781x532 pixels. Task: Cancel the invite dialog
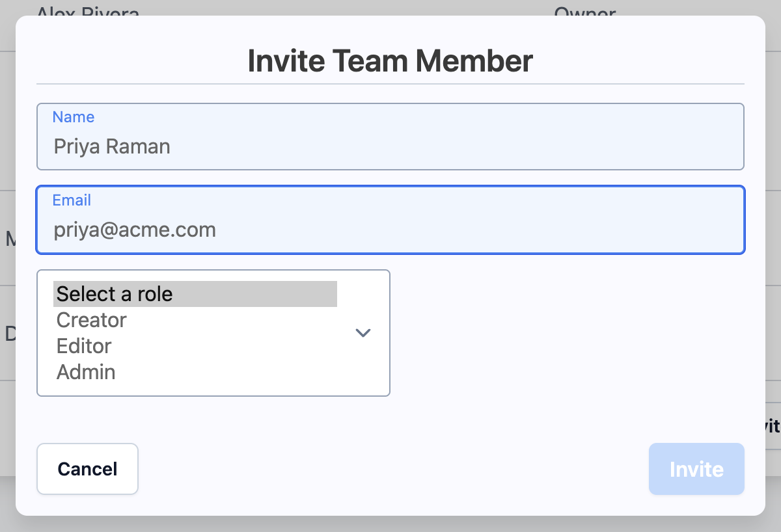[87, 469]
